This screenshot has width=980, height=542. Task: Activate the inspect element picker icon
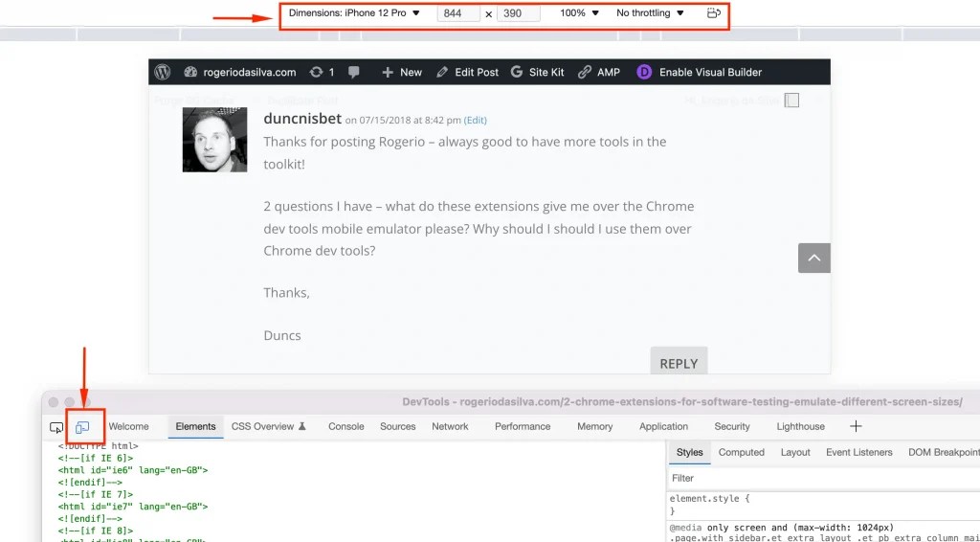click(56, 428)
